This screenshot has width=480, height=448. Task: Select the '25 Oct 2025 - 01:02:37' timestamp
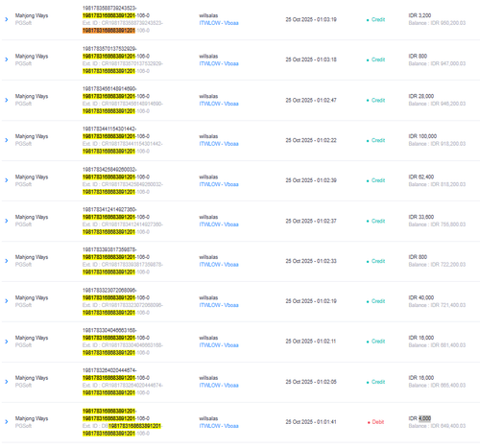311,221
